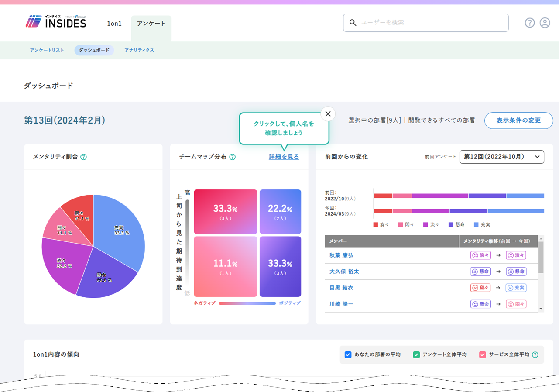The image size is (559, 392).
Task: Toggle アンケート全体平均 checkbox
Action: click(x=416, y=354)
